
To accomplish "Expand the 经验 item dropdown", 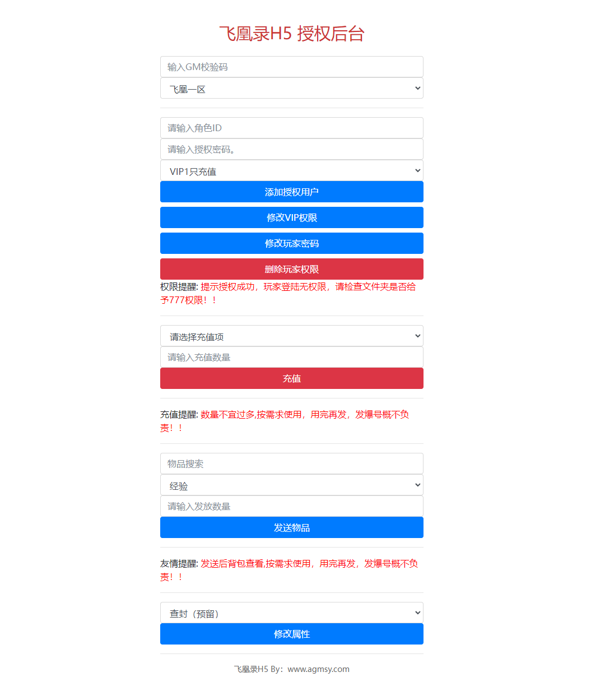I will 291,485.
